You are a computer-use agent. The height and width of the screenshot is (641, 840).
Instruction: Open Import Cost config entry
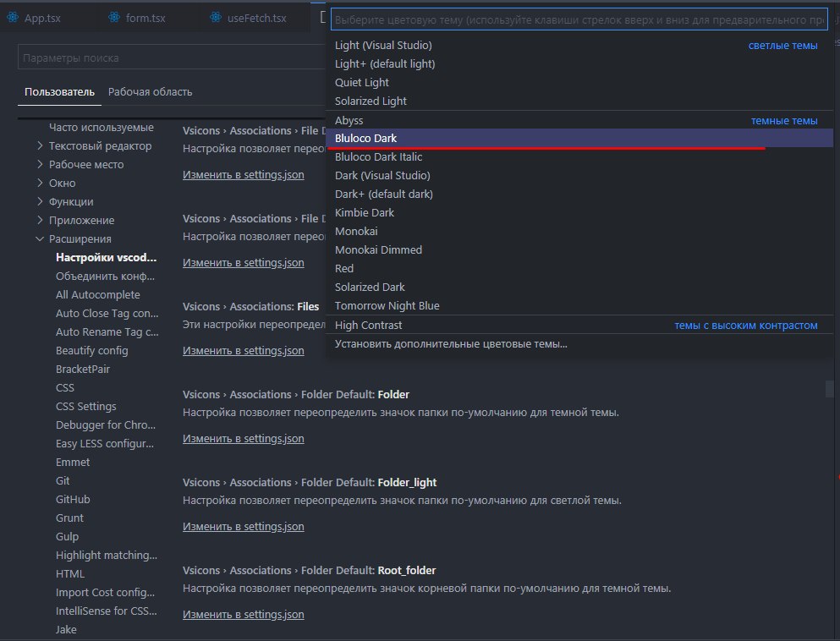[x=105, y=592]
